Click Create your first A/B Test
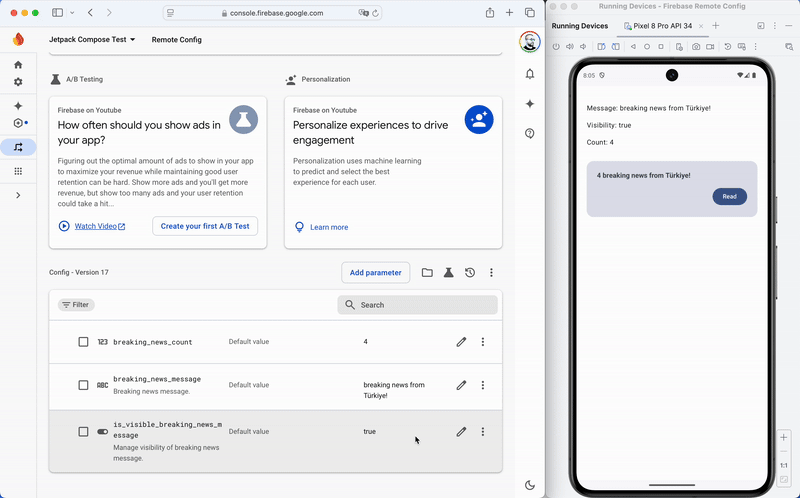This screenshot has height=498, width=800. (x=205, y=226)
